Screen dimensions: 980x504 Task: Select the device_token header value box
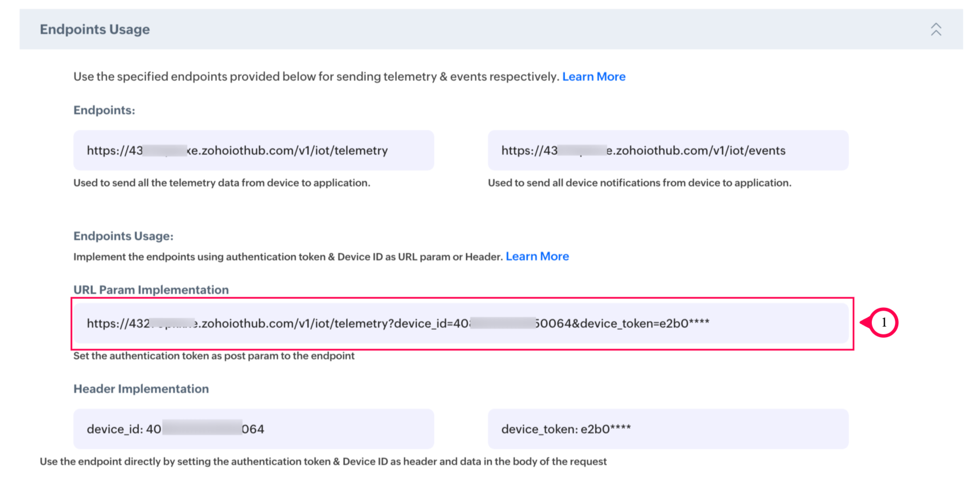(668, 429)
